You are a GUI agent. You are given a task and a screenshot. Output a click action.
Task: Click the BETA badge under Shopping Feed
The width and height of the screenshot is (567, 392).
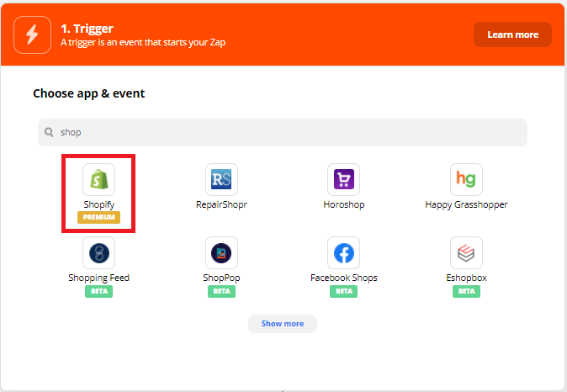(x=98, y=291)
